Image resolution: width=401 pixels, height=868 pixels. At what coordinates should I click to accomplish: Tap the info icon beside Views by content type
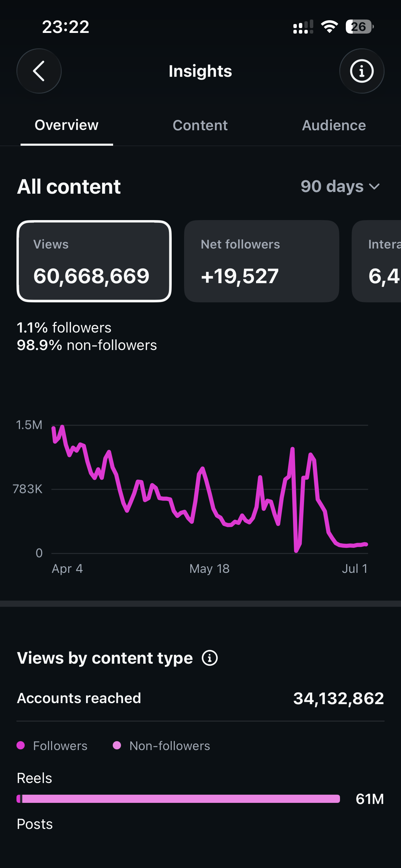coord(210,658)
